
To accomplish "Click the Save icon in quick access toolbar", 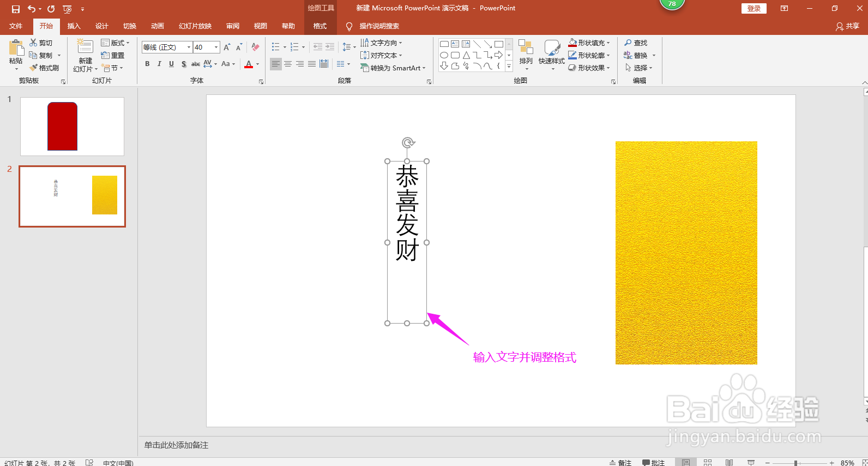I will point(16,9).
